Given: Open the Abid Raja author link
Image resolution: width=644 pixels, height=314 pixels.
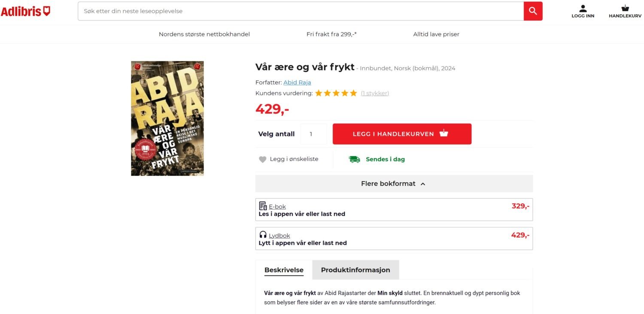Looking at the screenshot, I should pos(297,82).
